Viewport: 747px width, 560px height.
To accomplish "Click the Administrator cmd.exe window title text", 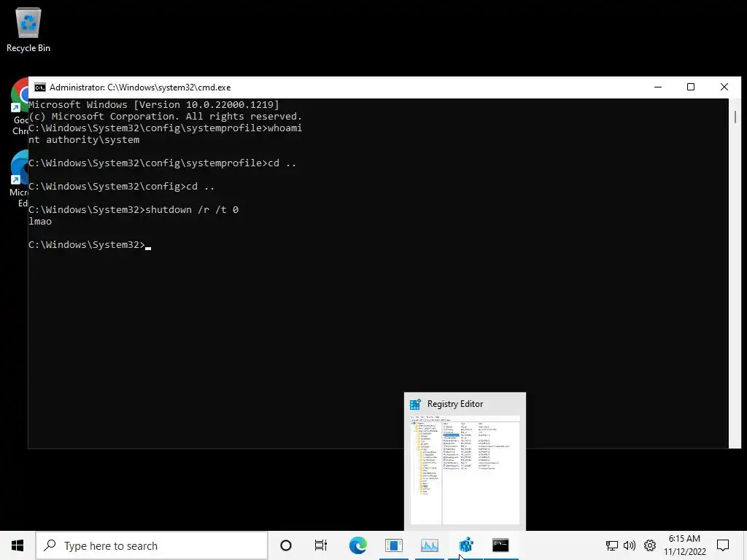I will click(x=140, y=87).
